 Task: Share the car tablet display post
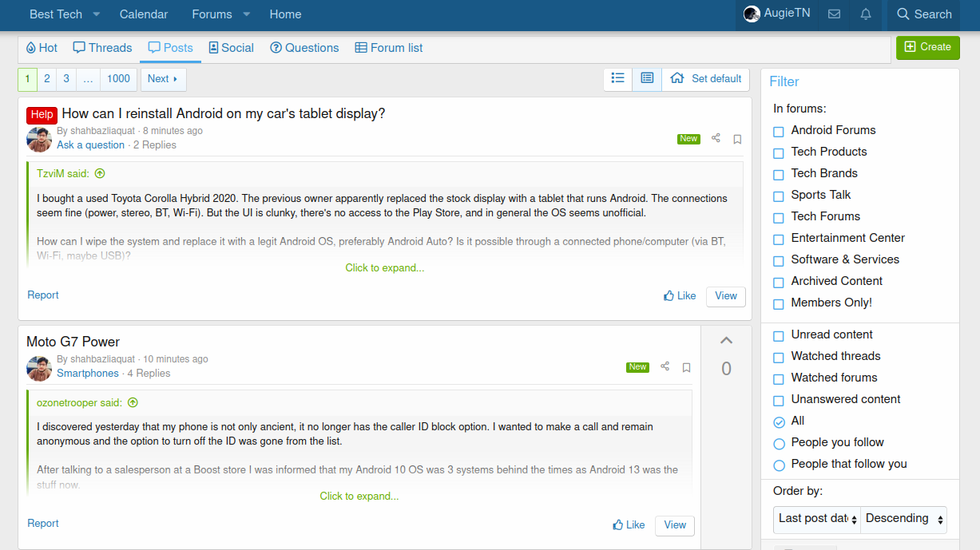(x=716, y=139)
